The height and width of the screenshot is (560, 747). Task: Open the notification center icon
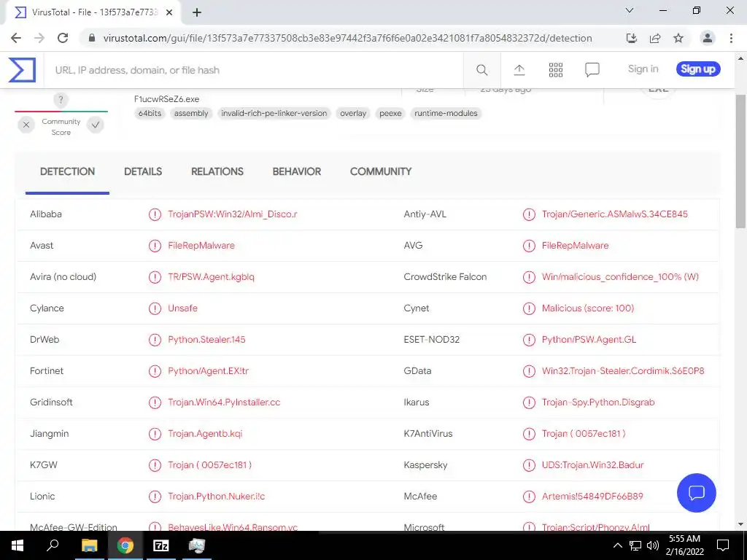(723, 545)
